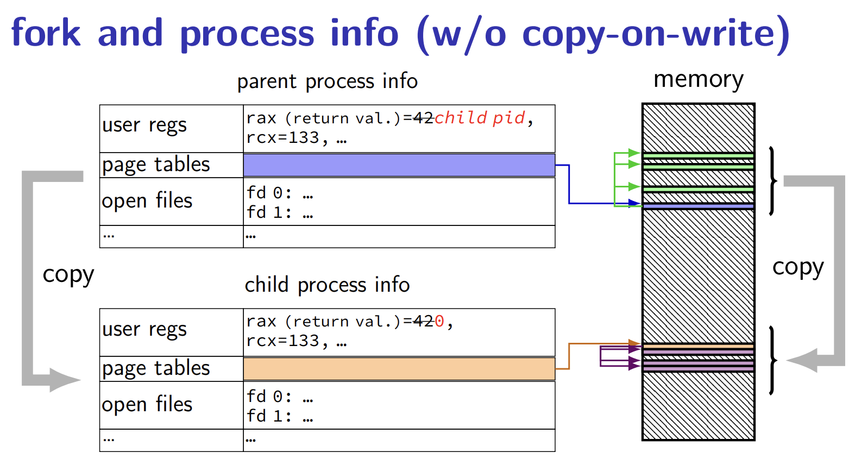Select the 'parent process info' heading

click(328, 81)
